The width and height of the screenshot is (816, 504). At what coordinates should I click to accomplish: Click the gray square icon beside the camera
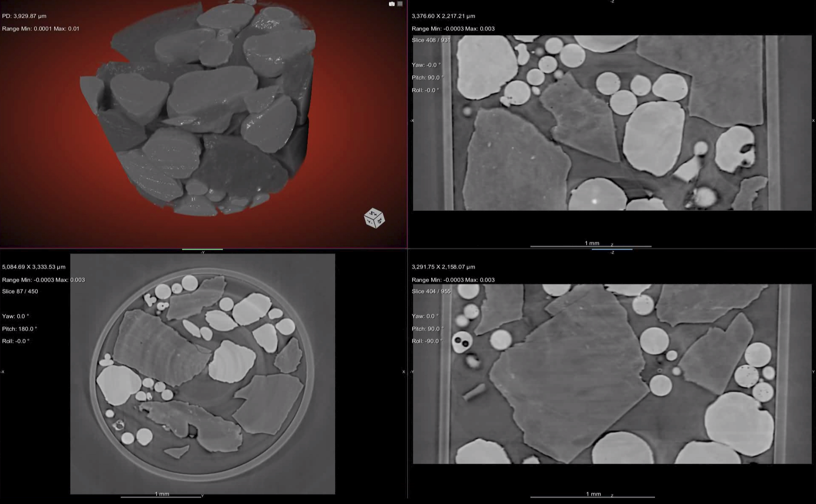[400, 4]
